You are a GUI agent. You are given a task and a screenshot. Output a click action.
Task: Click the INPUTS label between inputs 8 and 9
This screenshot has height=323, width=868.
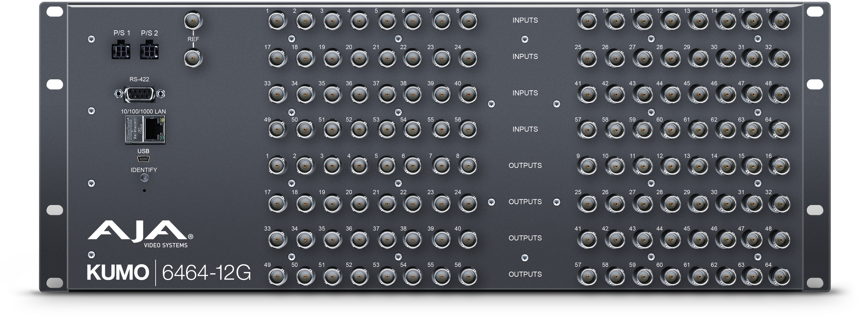[x=525, y=20]
